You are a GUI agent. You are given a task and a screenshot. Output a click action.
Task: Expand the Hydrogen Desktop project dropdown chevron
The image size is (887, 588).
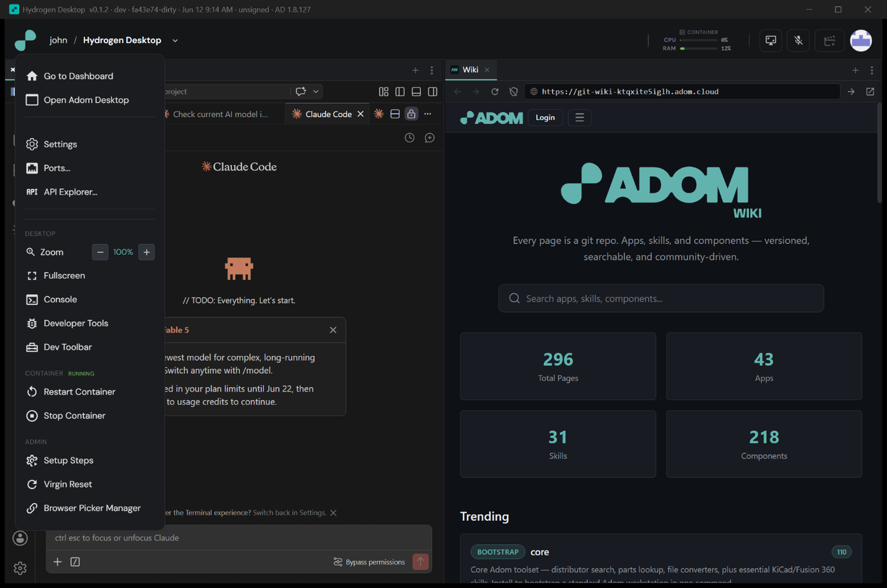[x=175, y=41]
